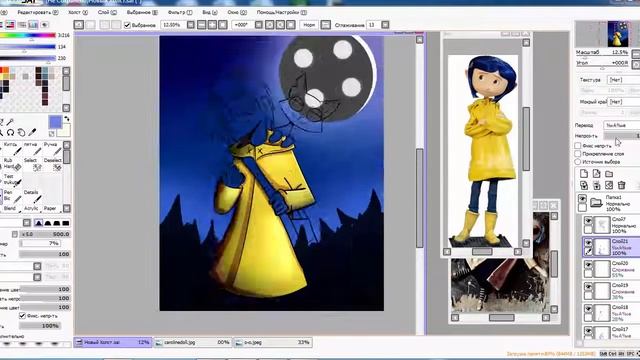Open the Вид menu
The width and height of the screenshot is (640, 360).
pyautogui.click(x=210, y=13)
